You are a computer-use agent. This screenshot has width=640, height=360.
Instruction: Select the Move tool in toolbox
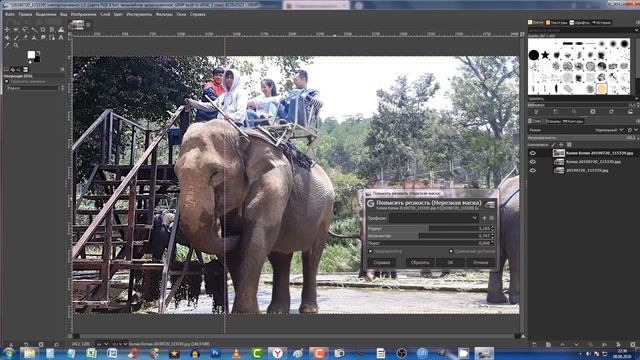(7, 29)
